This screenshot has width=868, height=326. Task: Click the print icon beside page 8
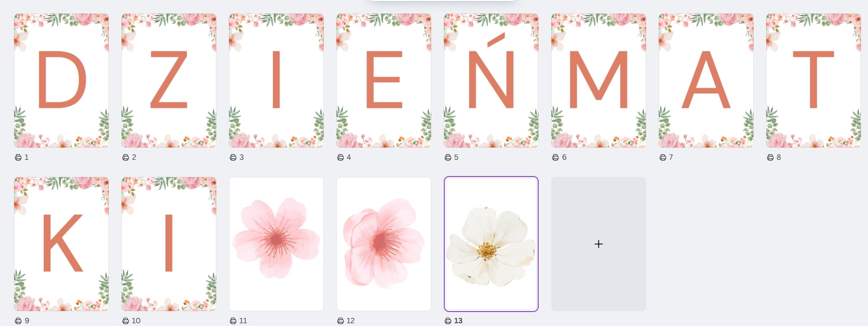pyautogui.click(x=770, y=157)
